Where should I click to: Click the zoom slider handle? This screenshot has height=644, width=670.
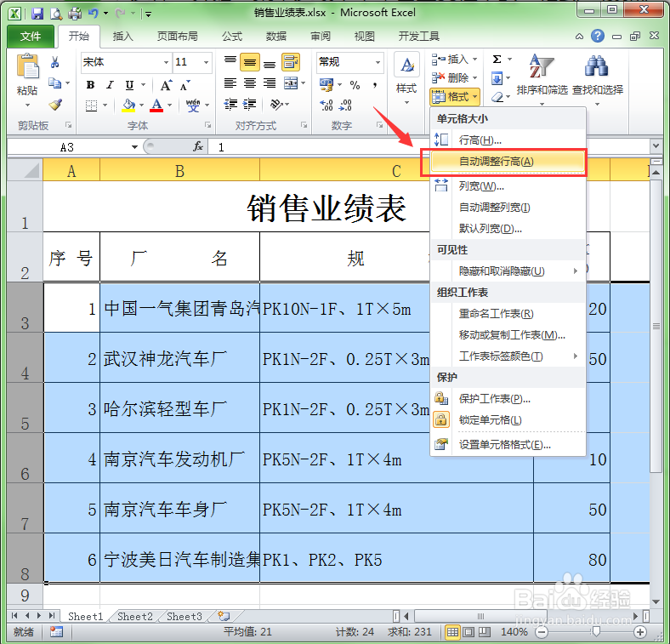tap(596, 631)
